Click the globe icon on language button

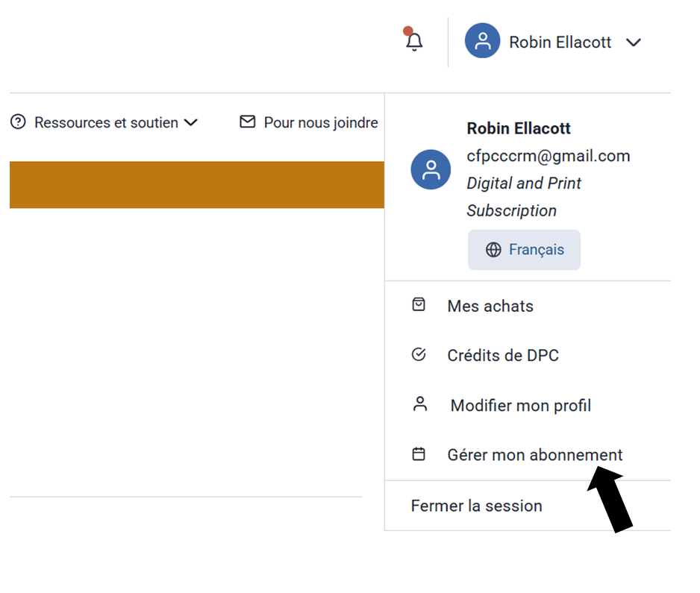coord(493,250)
